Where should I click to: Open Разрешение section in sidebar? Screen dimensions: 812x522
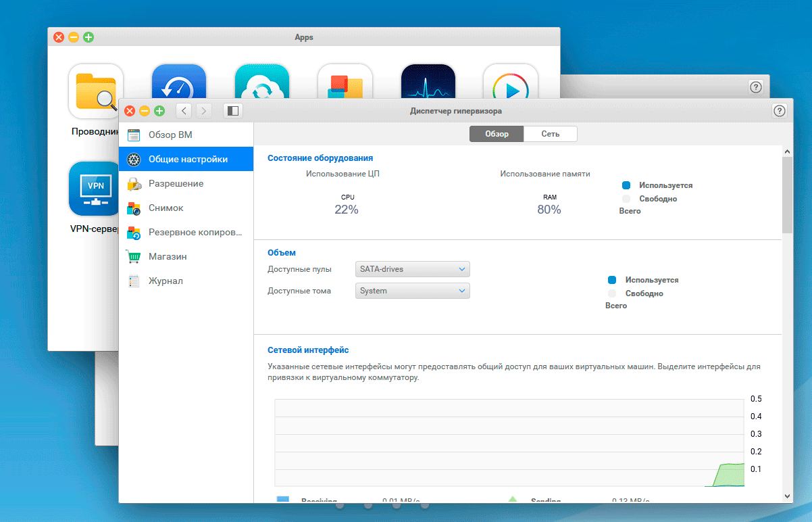click(x=186, y=184)
